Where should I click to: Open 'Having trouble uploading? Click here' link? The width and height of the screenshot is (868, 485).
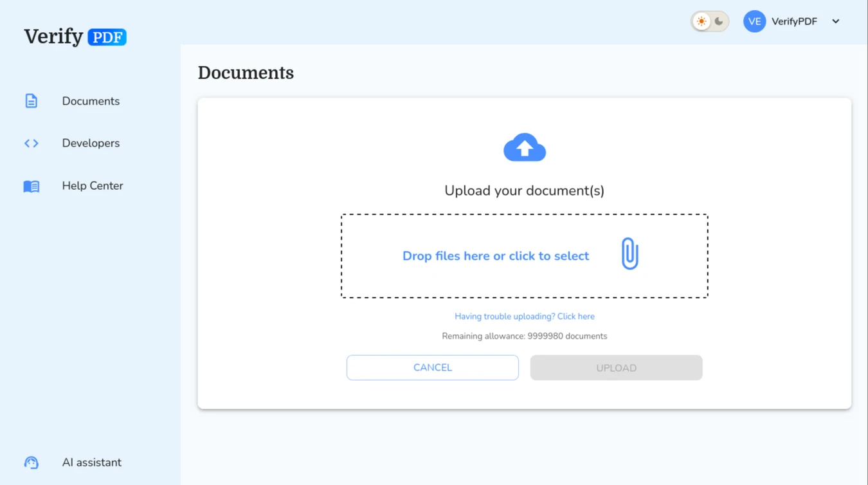point(525,316)
